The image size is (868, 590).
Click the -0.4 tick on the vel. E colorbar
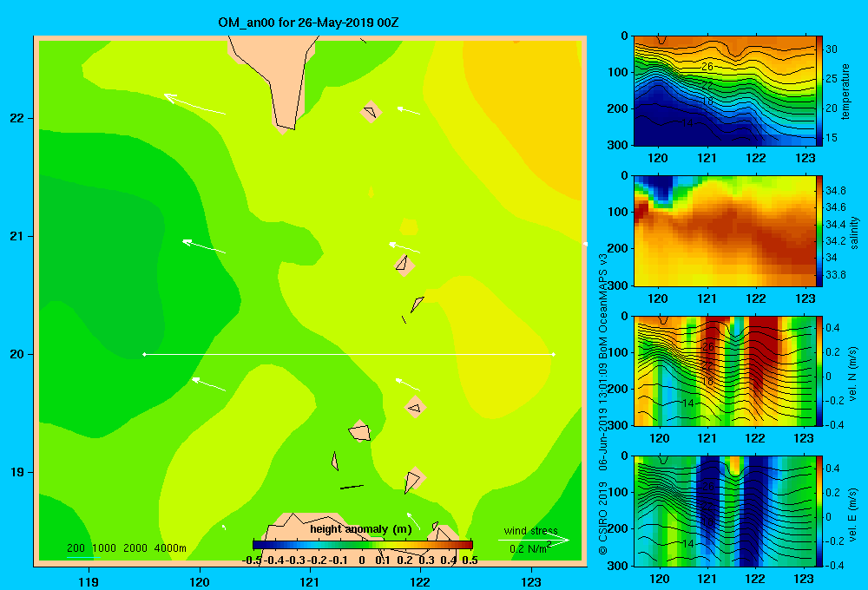[834, 565]
